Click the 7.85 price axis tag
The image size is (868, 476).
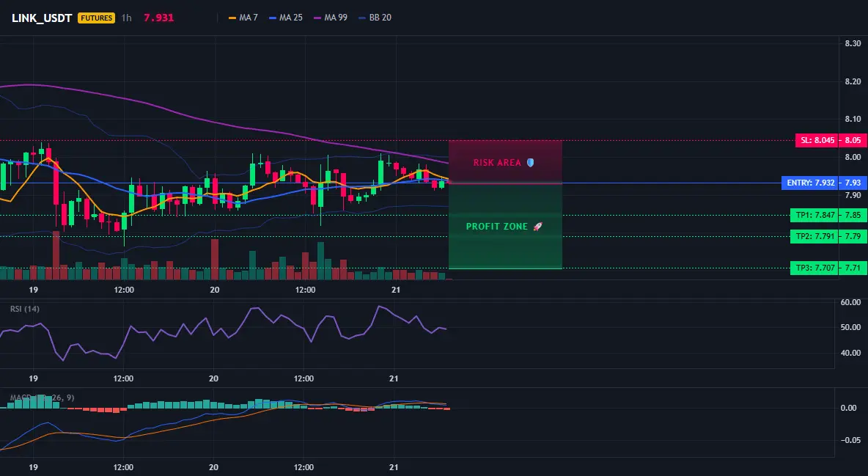tap(853, 215)
